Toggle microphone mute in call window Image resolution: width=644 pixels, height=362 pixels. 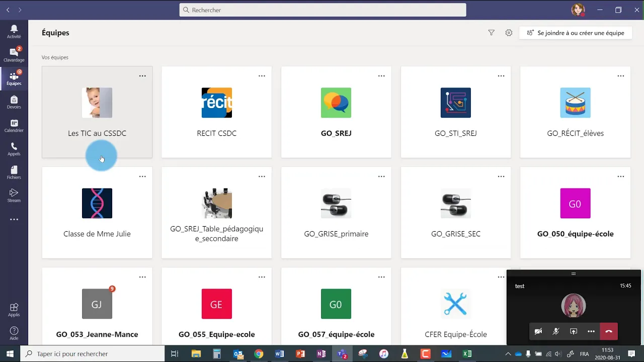click(556, 331)
